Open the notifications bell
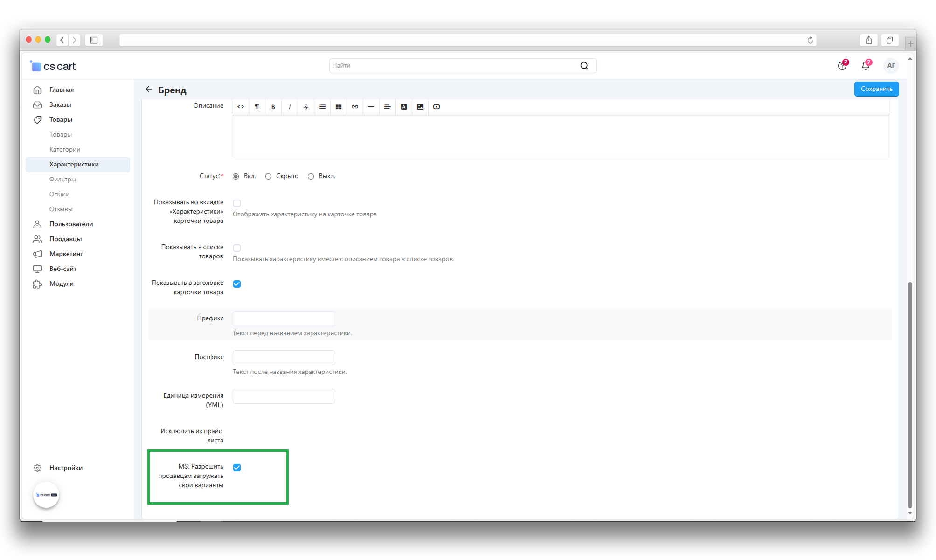 pyautogui.click(x=866, y=66)
